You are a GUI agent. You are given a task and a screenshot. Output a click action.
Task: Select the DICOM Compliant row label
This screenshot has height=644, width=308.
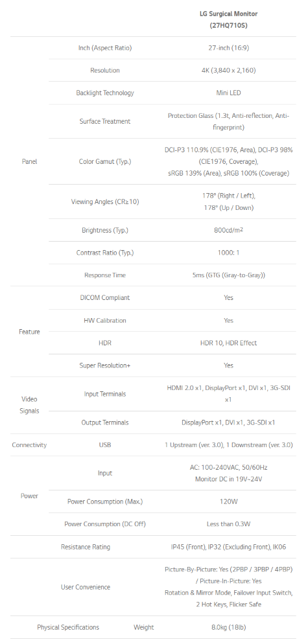click(105, 298)
